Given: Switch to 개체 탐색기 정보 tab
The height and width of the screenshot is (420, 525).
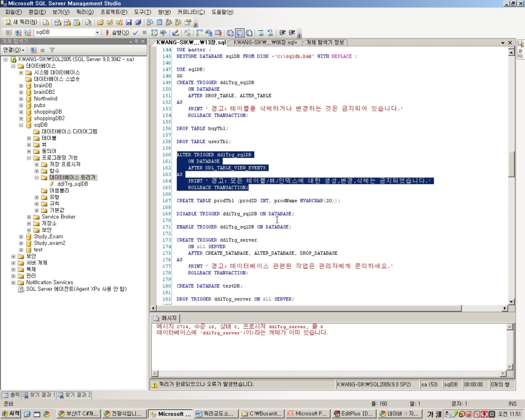Looking at the screenshot, I should pyautogui.click(x=325, y=43).
